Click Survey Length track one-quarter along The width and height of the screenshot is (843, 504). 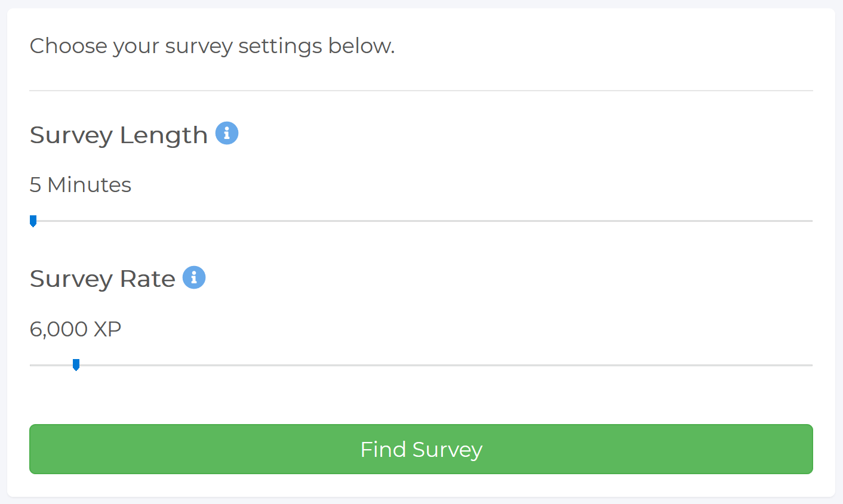(x=226, y=221)
